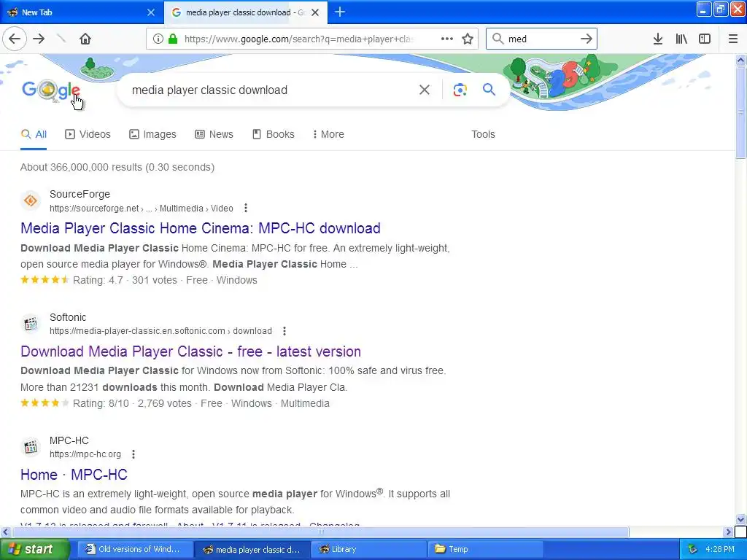Open SourceForge result three-dot options

246,208
